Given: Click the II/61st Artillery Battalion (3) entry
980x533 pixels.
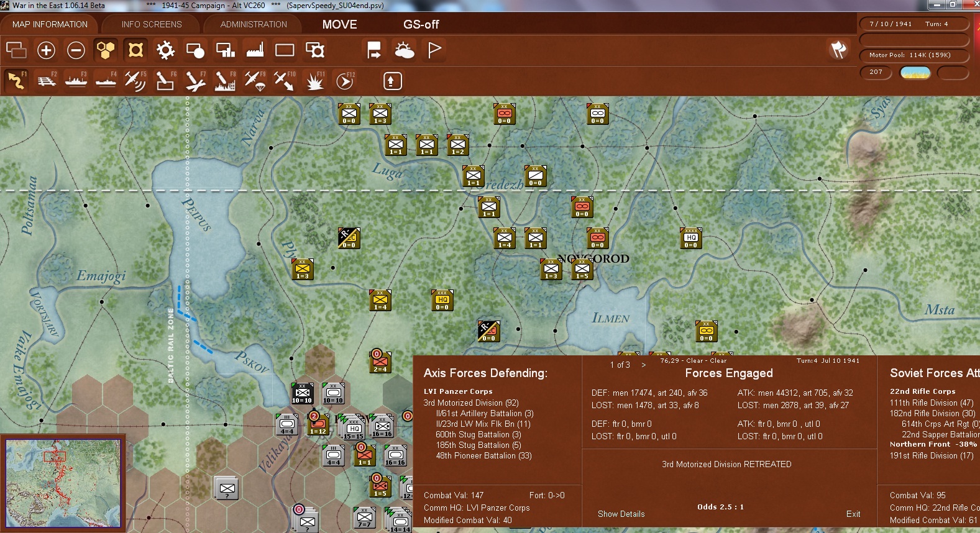Looking at the screenshot, I should (x=485, y=413).
